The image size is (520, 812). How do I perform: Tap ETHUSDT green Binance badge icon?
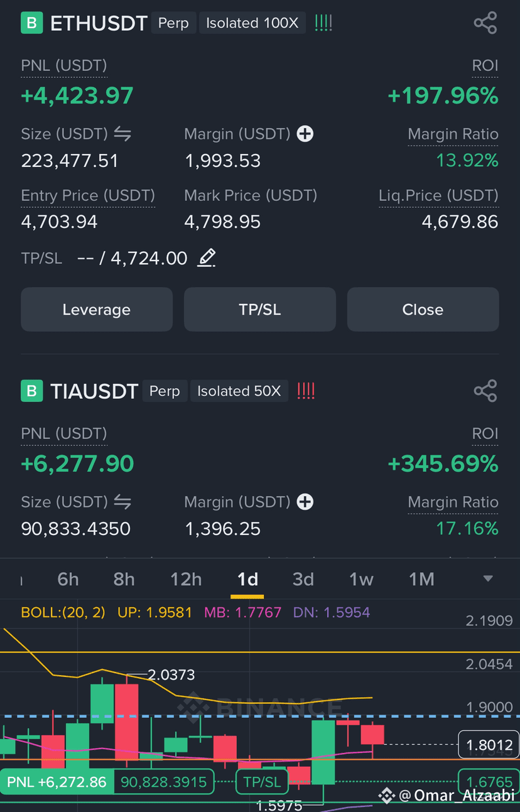point(31,23)
